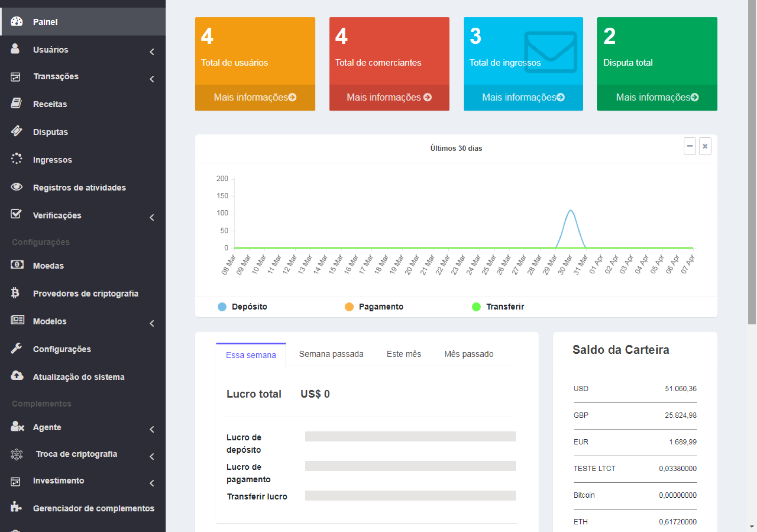Collapse the Últimos 30 dias chart panel

tap(690, 146)
